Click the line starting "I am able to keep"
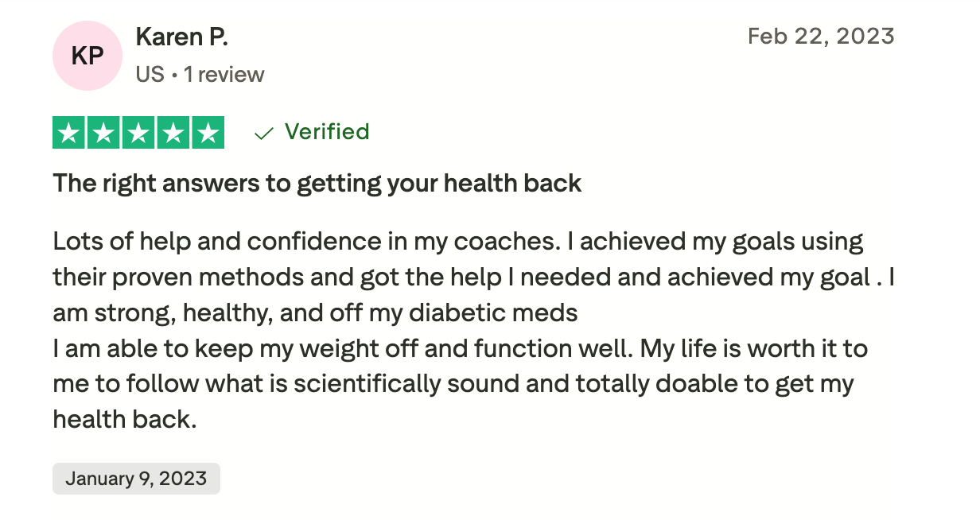 click(460, 349)
